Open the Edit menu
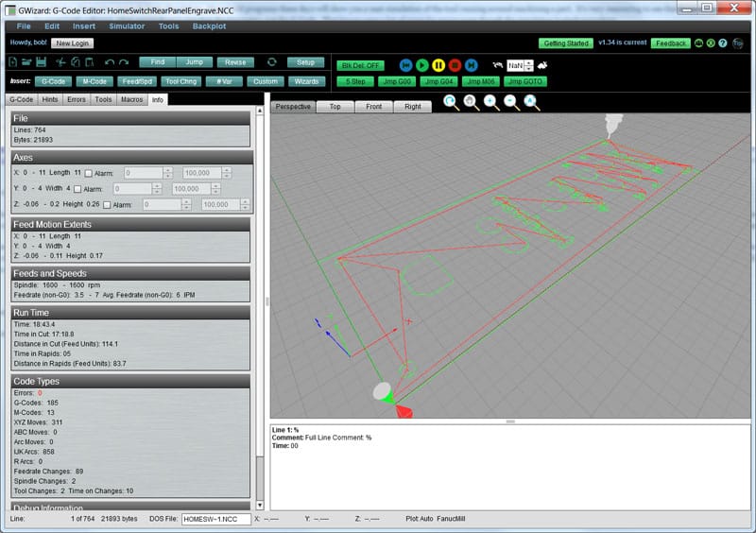 (52, 26)
